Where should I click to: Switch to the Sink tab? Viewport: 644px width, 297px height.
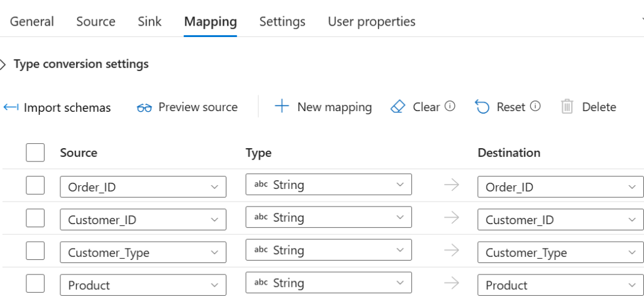tap(150, 21)
